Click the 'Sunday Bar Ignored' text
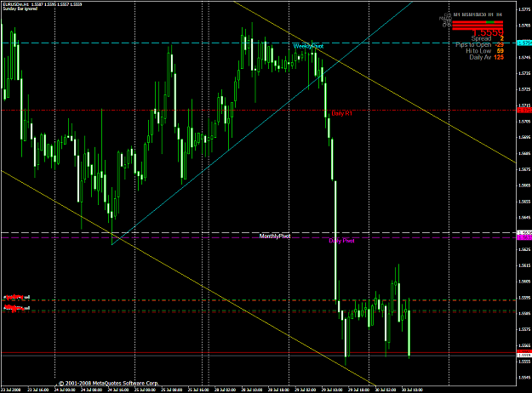Viewport: 532px width, 393px height. click(x=20, y=9)
